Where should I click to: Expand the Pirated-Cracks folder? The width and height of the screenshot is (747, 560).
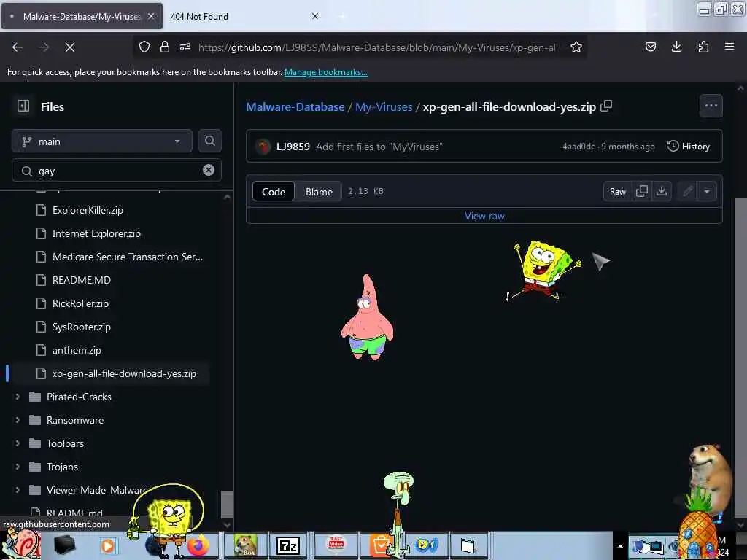tap(18, 396)
